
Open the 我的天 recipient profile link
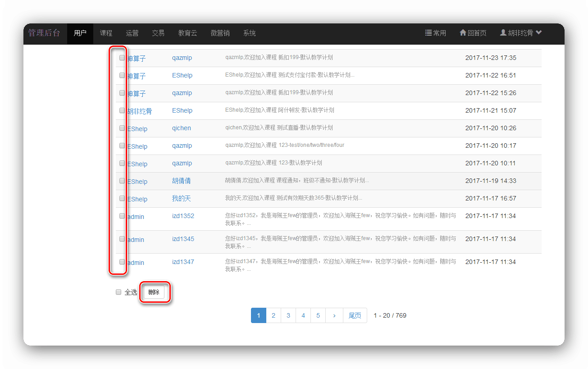coord(181,198)
